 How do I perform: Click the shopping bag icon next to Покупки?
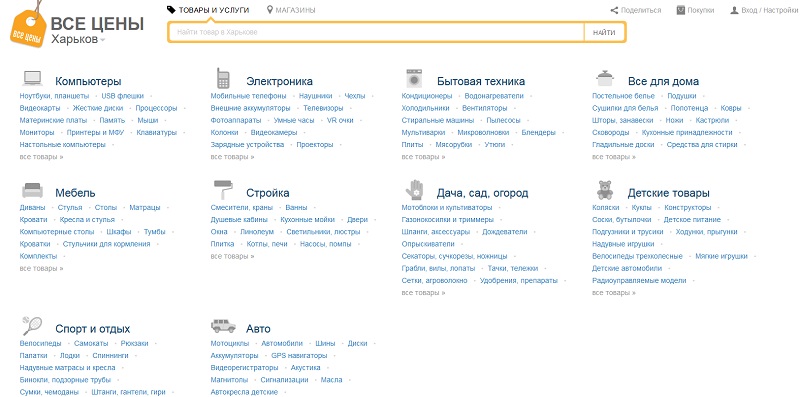coord(681,10)
